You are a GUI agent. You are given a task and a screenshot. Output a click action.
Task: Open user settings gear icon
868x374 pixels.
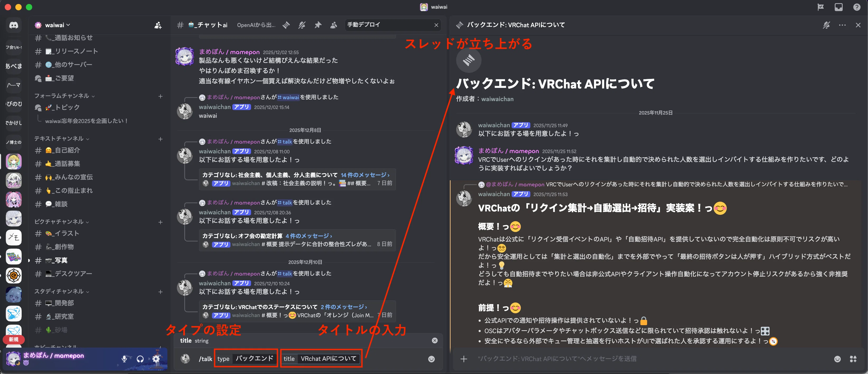click(156, 359)
